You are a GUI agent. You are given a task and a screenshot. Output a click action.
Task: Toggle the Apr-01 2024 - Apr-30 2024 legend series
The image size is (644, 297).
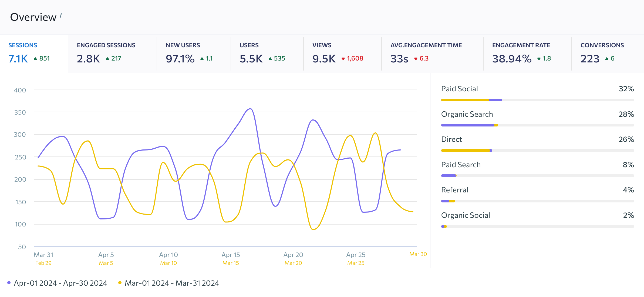pyautogui.click(x=57, y=283)
